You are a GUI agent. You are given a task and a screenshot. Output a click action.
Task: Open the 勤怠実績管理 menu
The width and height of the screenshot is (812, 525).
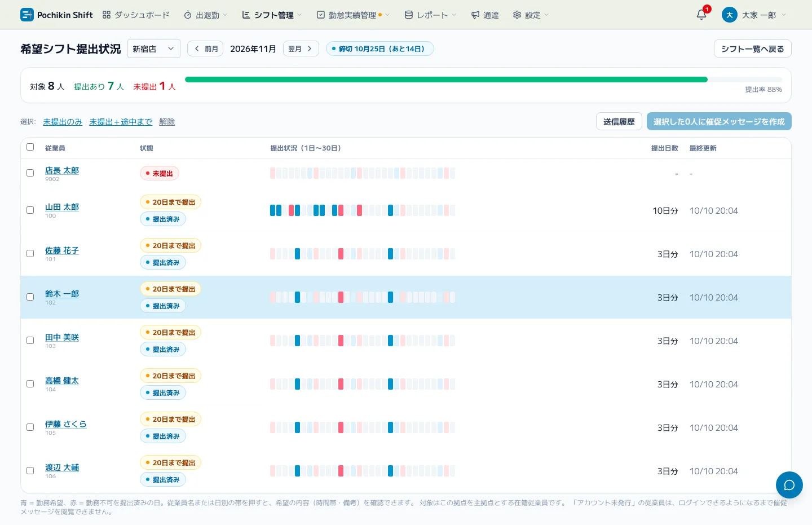point(353,15)
